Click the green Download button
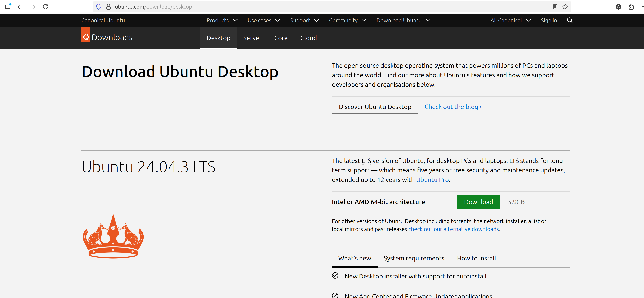 point(478,202)
